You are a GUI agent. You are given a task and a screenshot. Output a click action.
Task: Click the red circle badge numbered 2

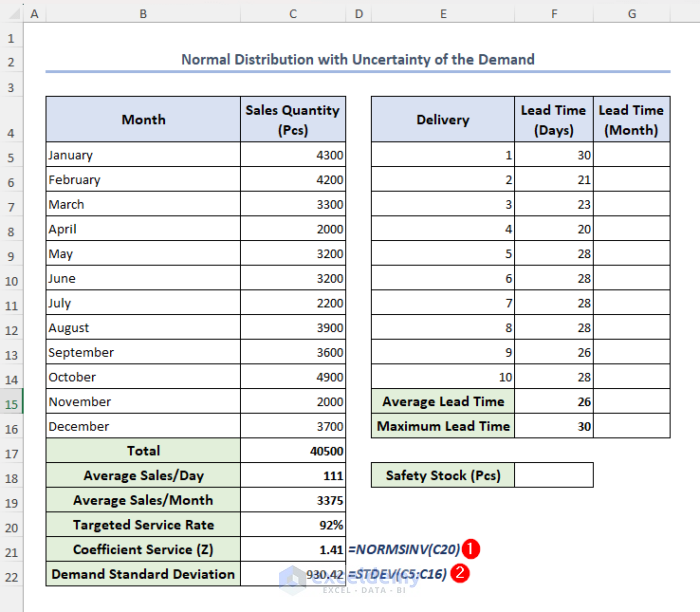(x=459, y=574)
